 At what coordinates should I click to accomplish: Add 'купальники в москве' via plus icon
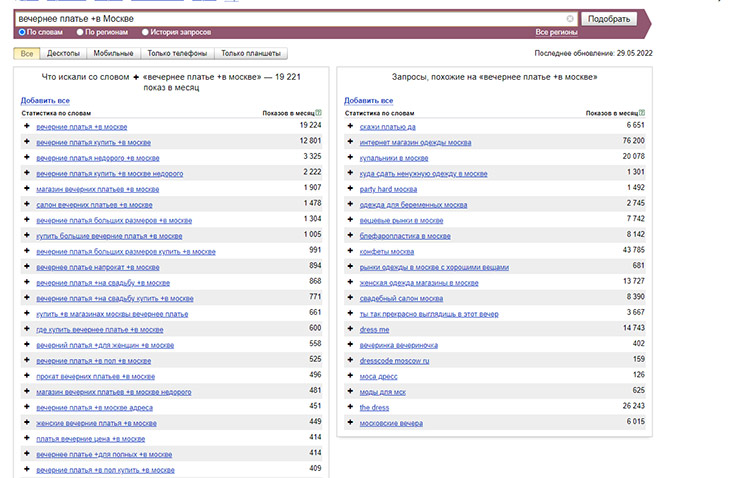click(350, 157)
